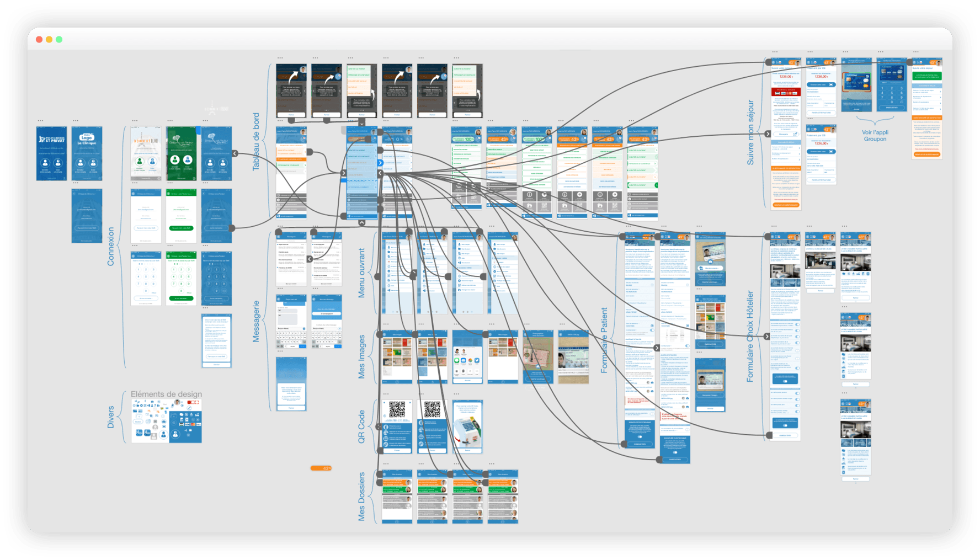
Task: Click the up-arrow link node below selected dashboard
Action: 361,223
